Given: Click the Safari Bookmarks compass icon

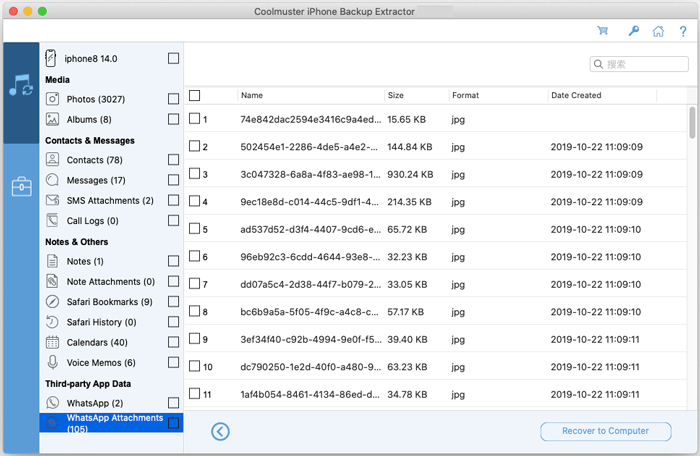Looking at the screenshot, I should tap(52, 301).
